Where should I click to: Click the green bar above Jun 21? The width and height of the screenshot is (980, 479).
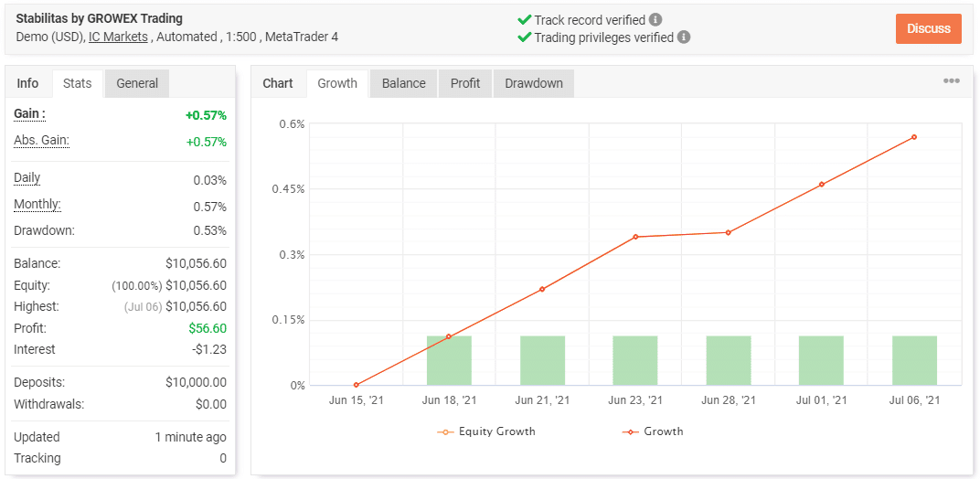(542, 361)
